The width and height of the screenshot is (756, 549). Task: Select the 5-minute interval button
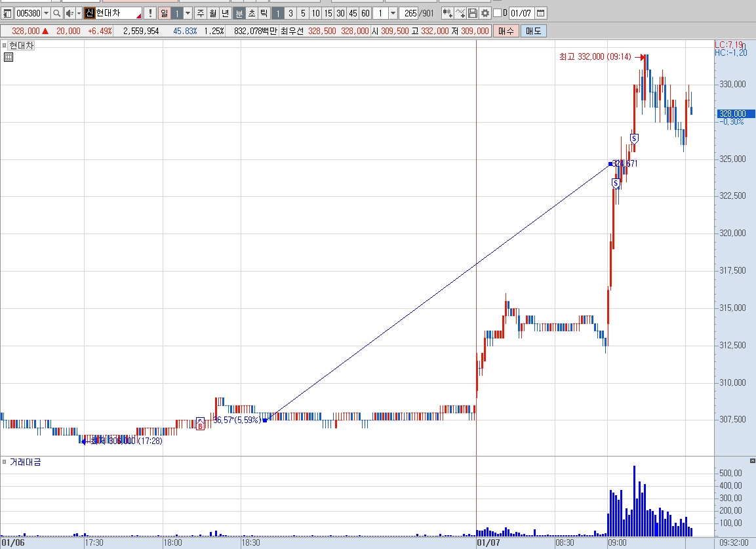click(303, 13)
